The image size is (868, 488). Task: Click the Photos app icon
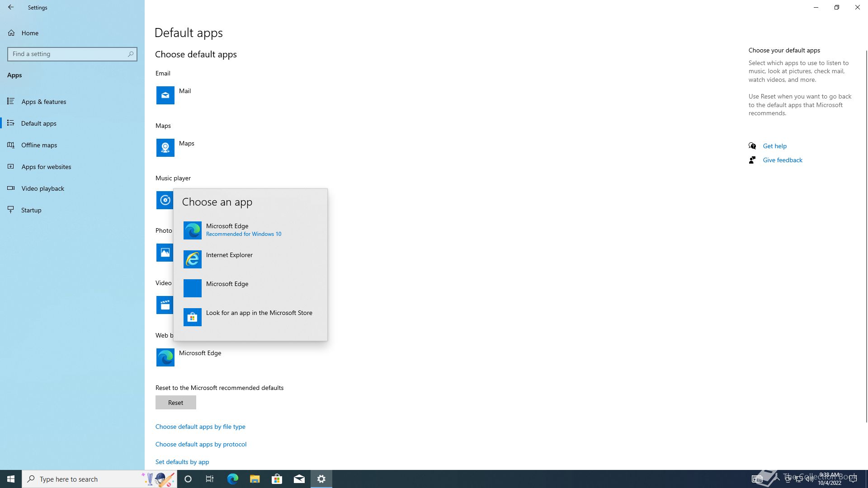coord(165,253)
